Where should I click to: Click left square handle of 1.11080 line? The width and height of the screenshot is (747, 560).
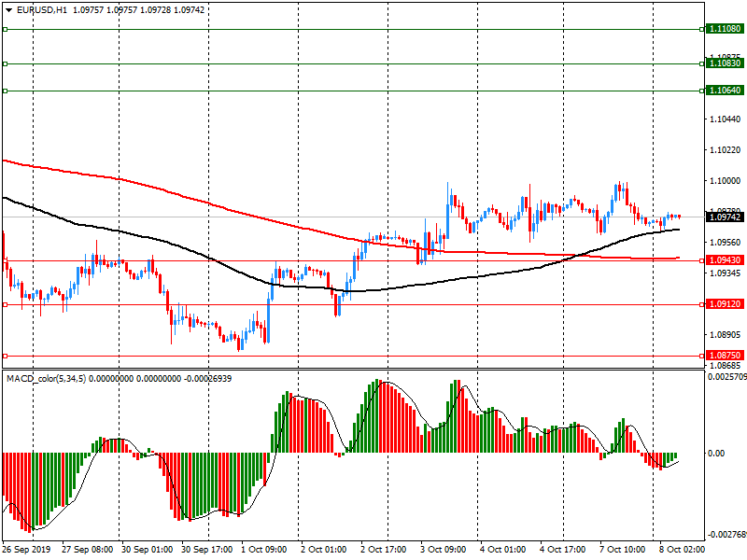[x=5, y=29]
